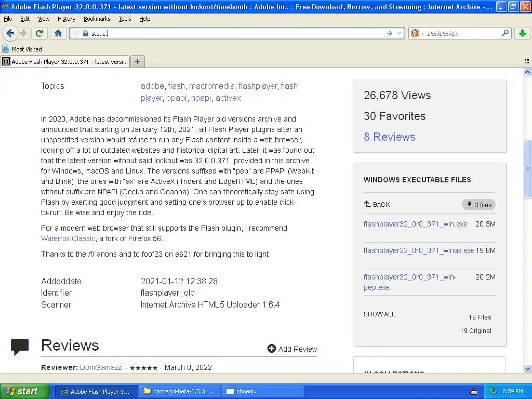Open the Edit menu
The width and height of the screenshot is (532, 399).
coord(25,19)
